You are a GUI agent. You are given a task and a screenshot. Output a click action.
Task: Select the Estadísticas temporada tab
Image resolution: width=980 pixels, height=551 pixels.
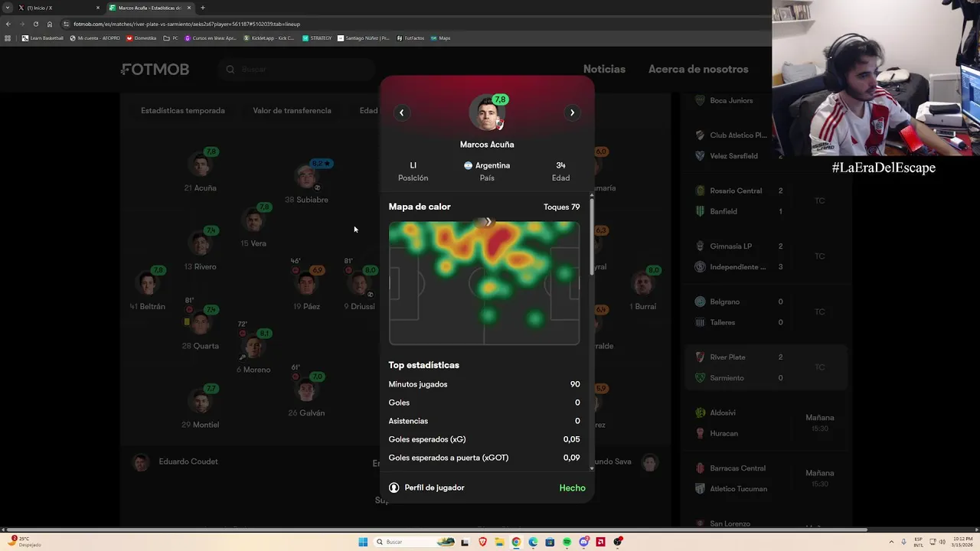tap(183, 110)
